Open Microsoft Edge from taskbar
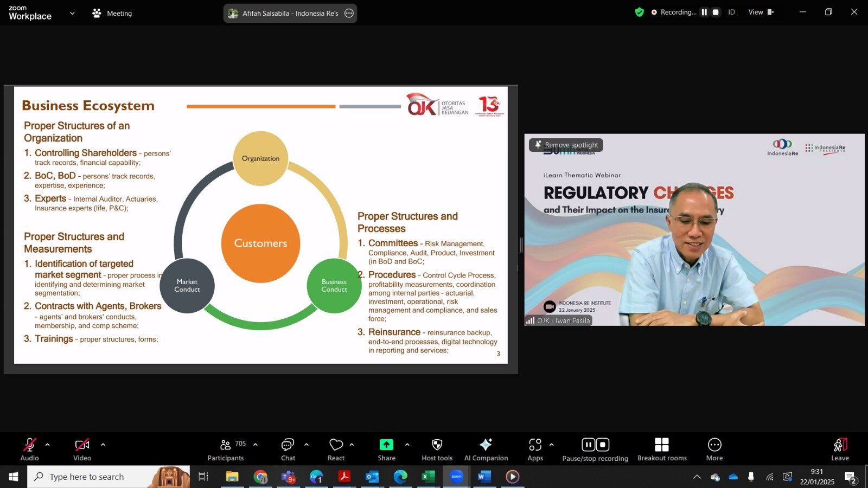Screen dimensions: 868x488 pyautogui.click(x=400, y=477)
